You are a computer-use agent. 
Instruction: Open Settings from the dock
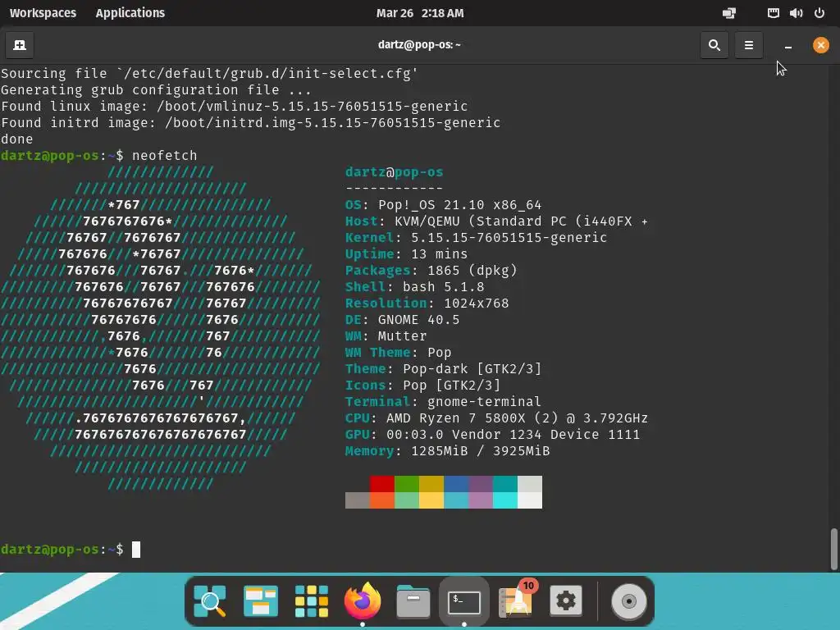click(566, 601)
